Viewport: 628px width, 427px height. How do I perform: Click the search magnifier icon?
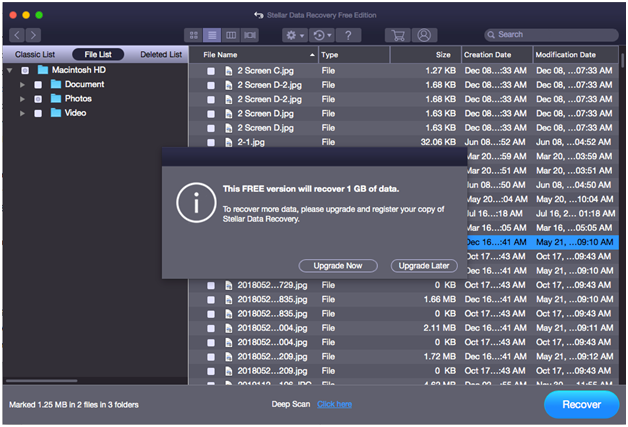pyautogui.click(x=491, y=35)
